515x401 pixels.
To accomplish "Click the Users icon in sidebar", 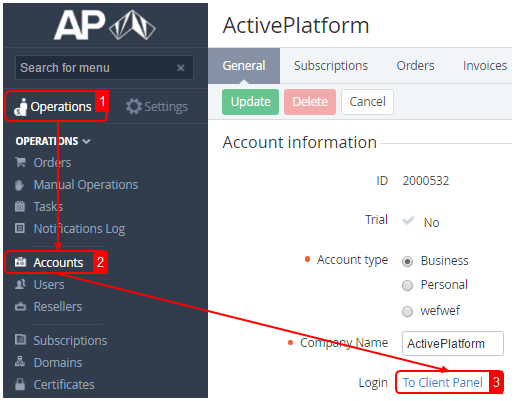I will click(20, 284).
